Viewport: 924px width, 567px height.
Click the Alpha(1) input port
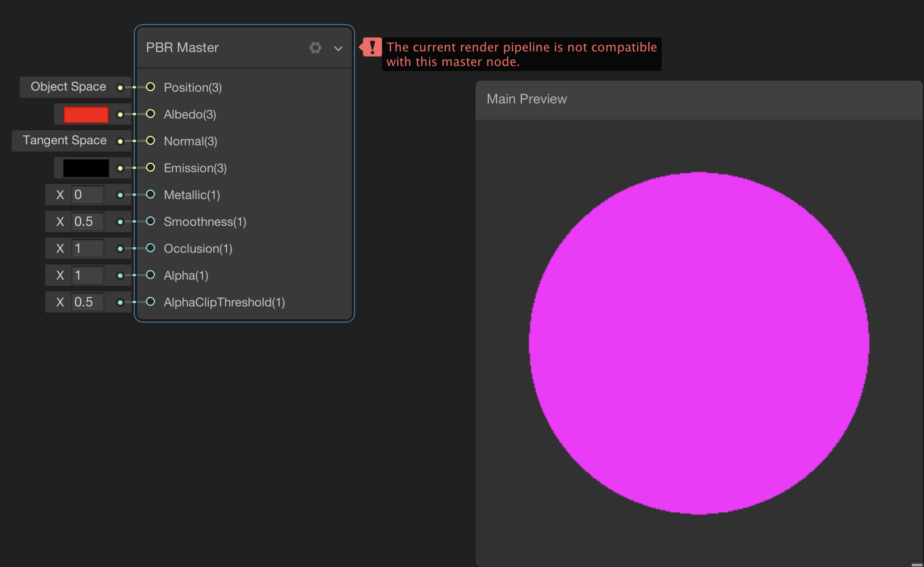150,275
